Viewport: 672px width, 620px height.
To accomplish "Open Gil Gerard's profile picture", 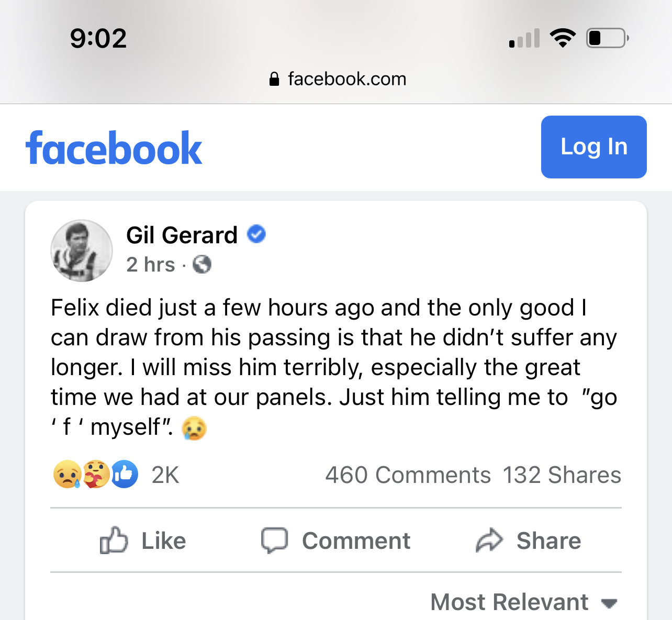I will (82, 251).
